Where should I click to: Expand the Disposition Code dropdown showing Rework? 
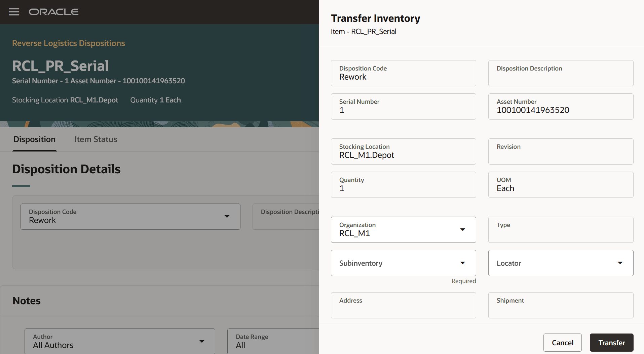click(227, 217)
